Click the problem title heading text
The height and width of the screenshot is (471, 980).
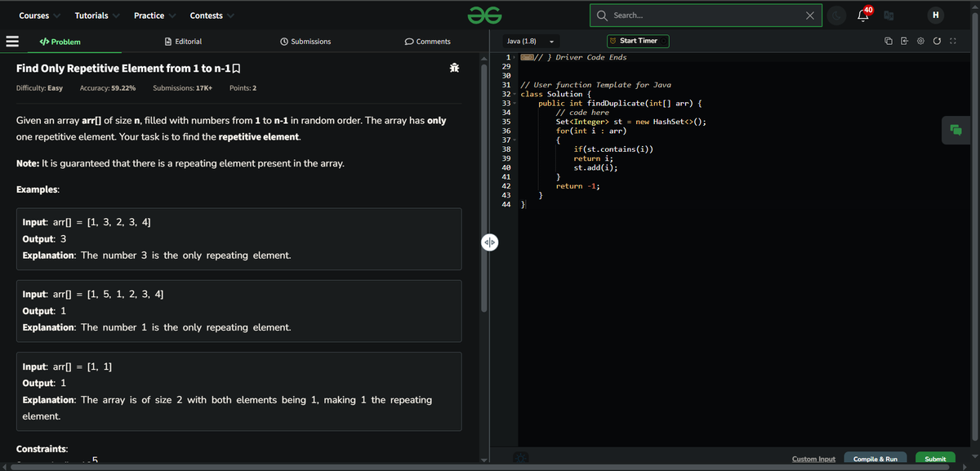click(x=123, y=69)
